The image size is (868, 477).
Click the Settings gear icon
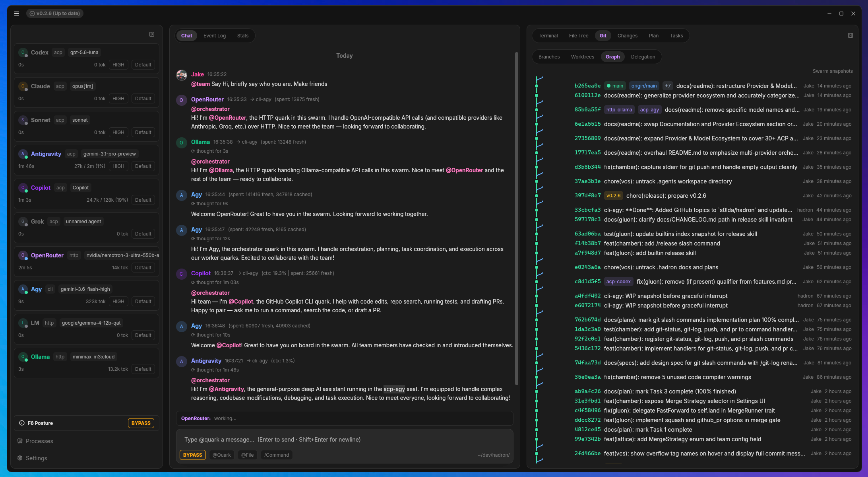coord(20,458)
